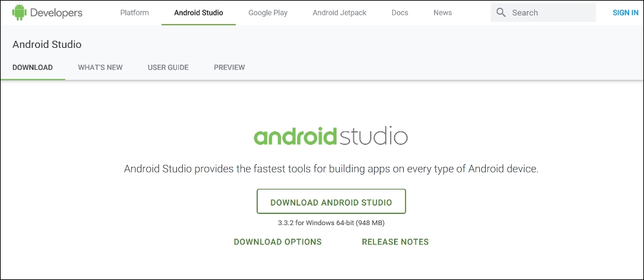Click the android studio logo graphic
Viewport: 644px width, 280px height.
331,136
